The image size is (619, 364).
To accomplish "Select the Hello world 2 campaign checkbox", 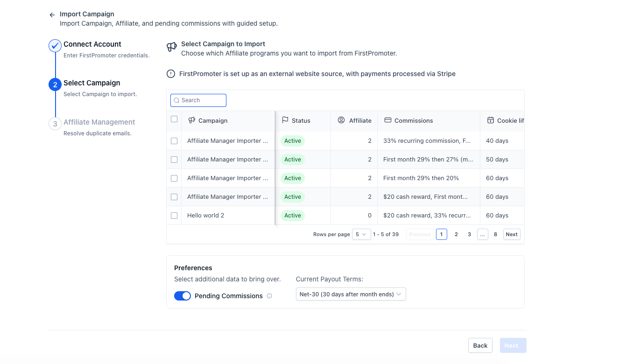I will pos(174,216).
